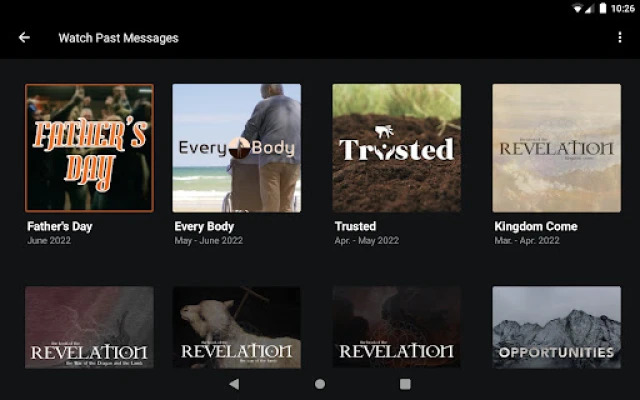Open the Father's Day series thumbnail

(89, 148)
